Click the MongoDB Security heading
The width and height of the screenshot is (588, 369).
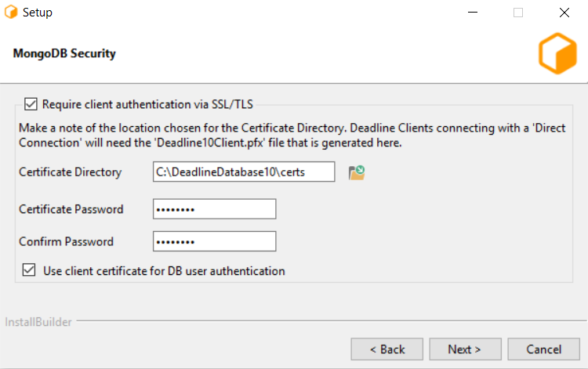(64, 54)
